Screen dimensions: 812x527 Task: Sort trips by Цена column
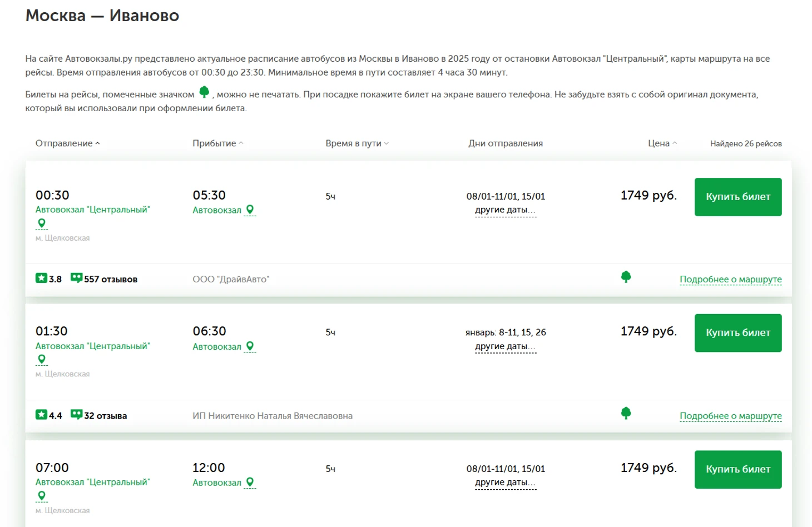[x=662, y=143]
